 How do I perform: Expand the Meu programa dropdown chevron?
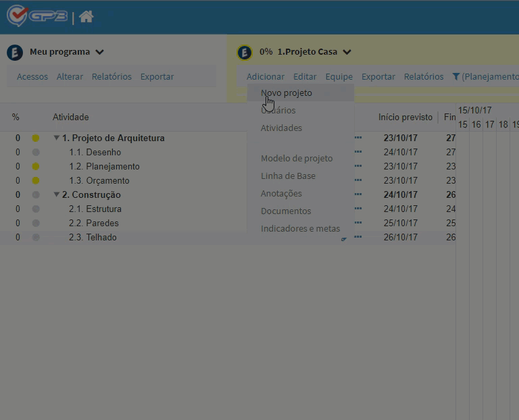click(x=99, y=52)
